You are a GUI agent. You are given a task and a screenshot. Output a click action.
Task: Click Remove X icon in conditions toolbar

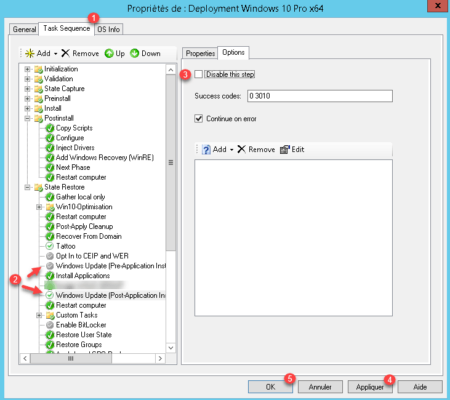(241, 149)
